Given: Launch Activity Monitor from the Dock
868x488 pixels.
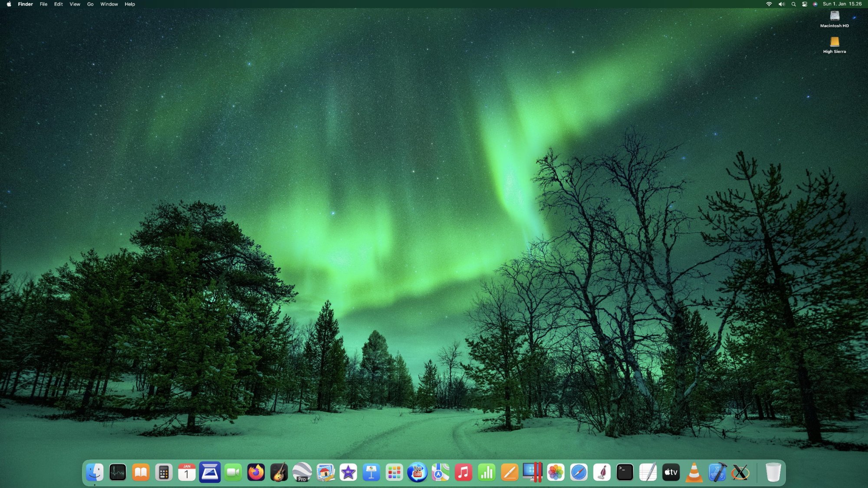Looking at the screenshot, I should tap(118, 472).
